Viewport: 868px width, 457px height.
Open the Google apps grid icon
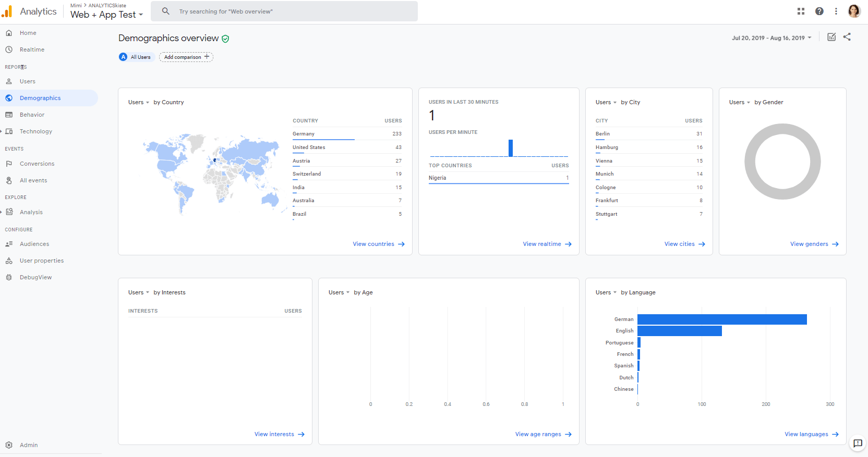pos(801,11)
